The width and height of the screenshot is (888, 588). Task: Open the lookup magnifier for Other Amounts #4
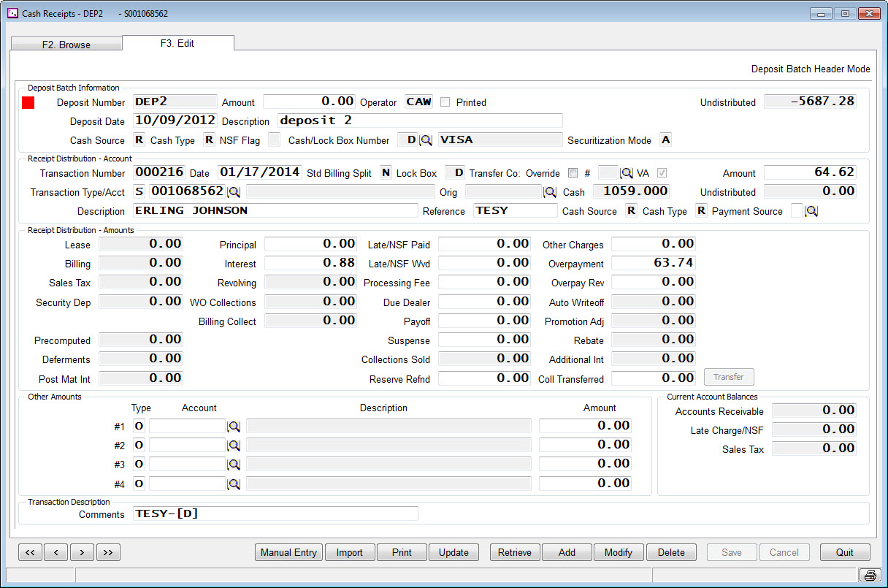pos(234,484)
